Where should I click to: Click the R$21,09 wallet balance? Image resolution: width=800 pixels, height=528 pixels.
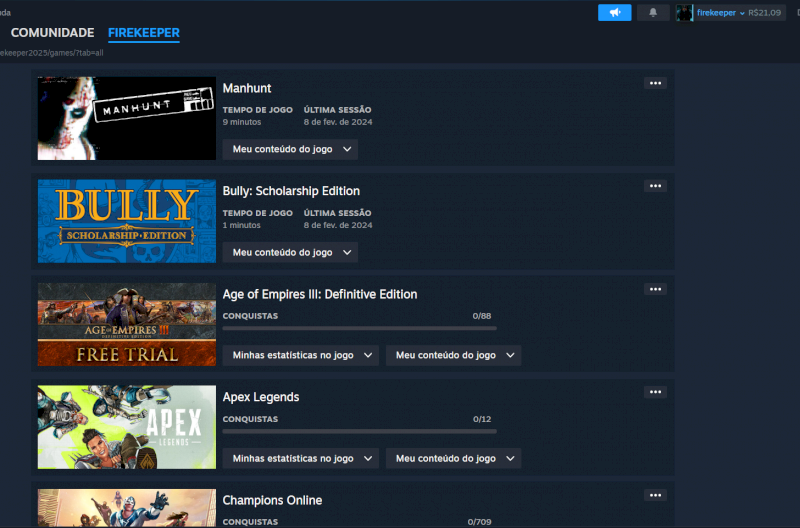tap(764, 13)
